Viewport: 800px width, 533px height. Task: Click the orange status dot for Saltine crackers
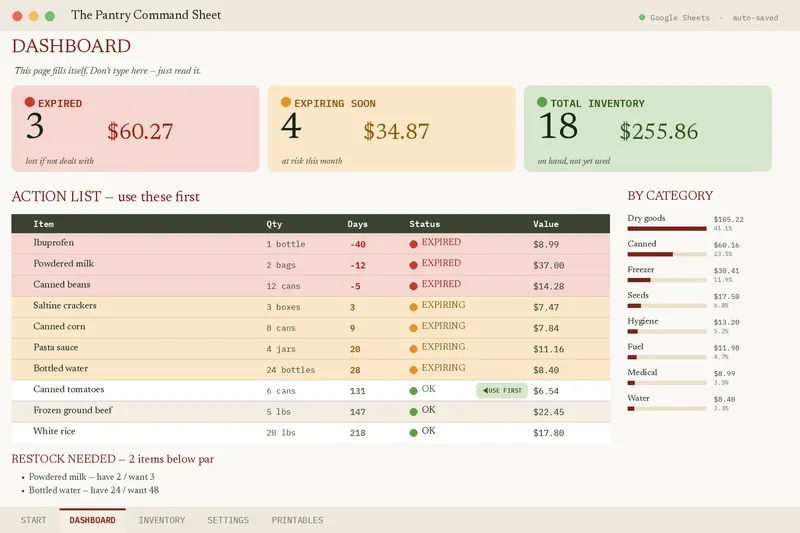pos(413,307)
